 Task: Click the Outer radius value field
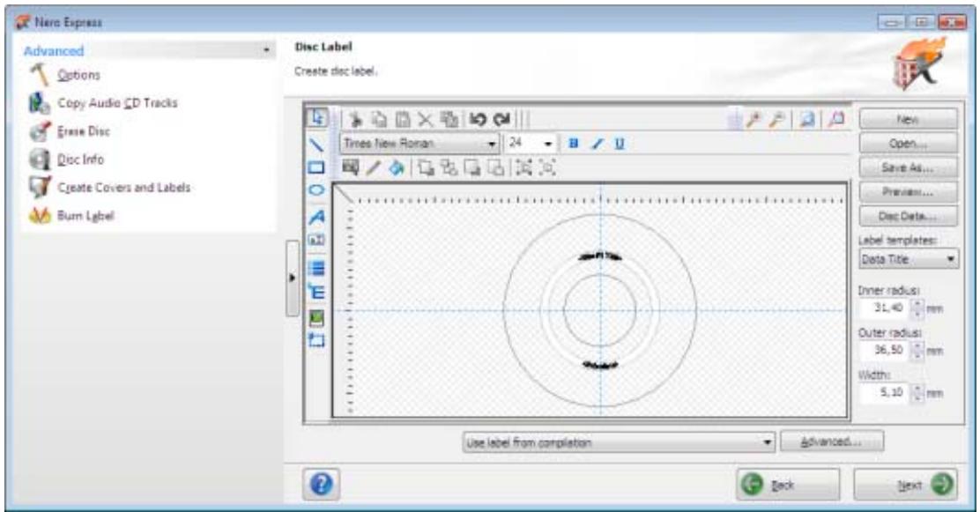pyautogui.click(x=884, y=350)
